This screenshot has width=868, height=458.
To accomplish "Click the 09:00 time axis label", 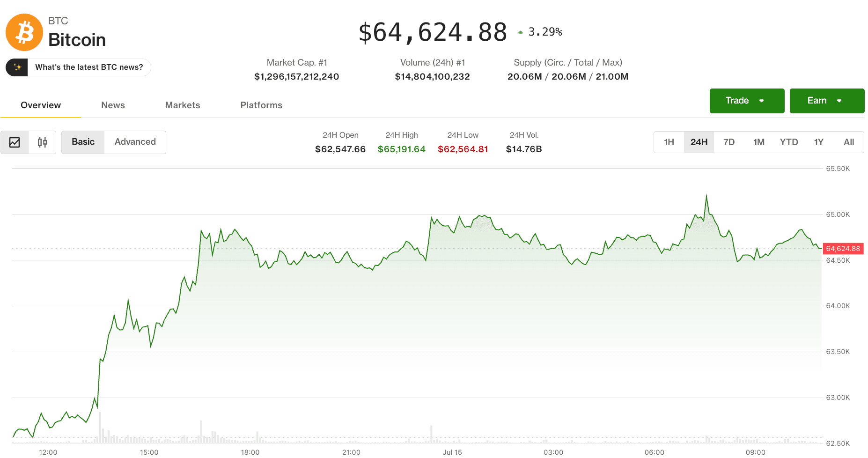I will (x=756, y=452).
